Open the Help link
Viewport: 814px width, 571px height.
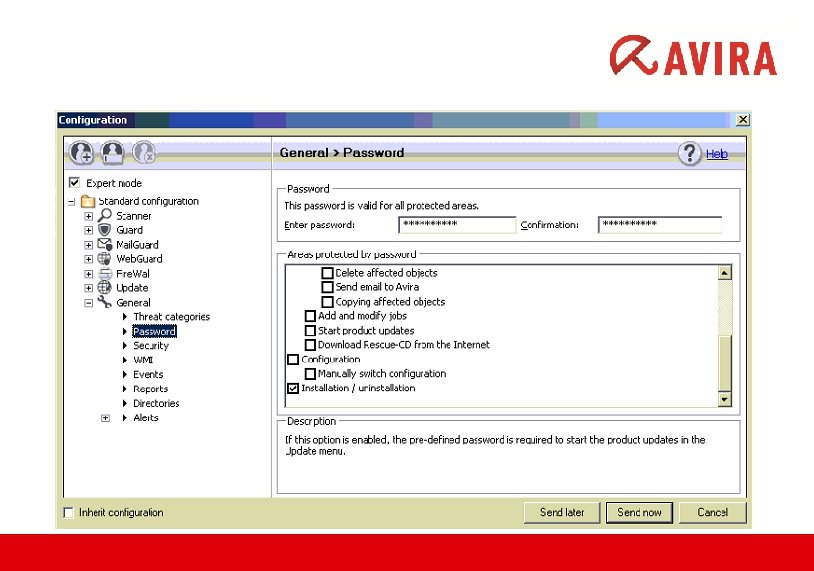click(x=717, y=154)
